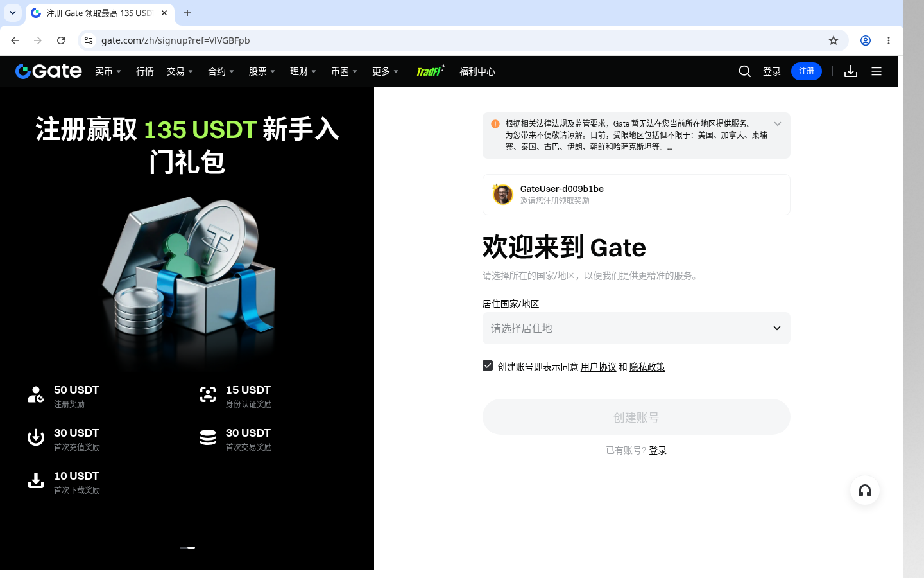924x578 pixels.
Task: Click the 登录 link below the form
Action: 658,450
